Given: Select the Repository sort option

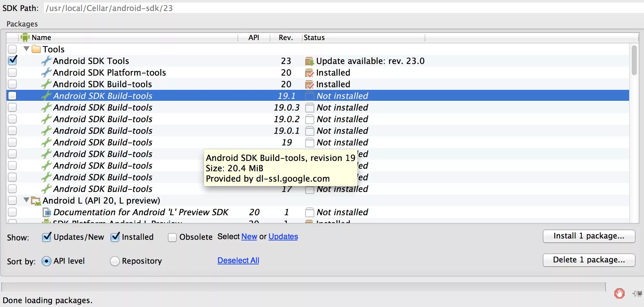Looking at the screenshot, I should [x=115, y=261].
